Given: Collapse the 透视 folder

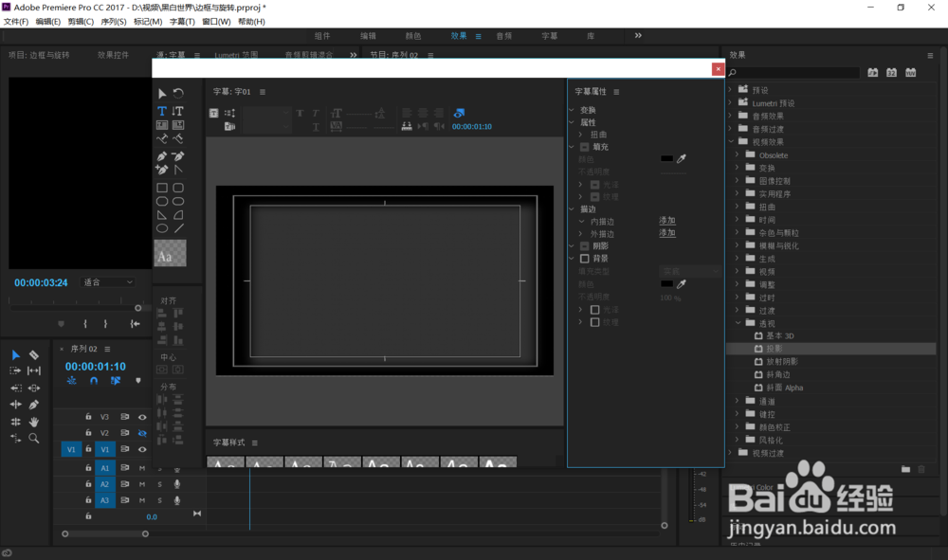Looking at the screenshot, I should [x=738, y=323].
